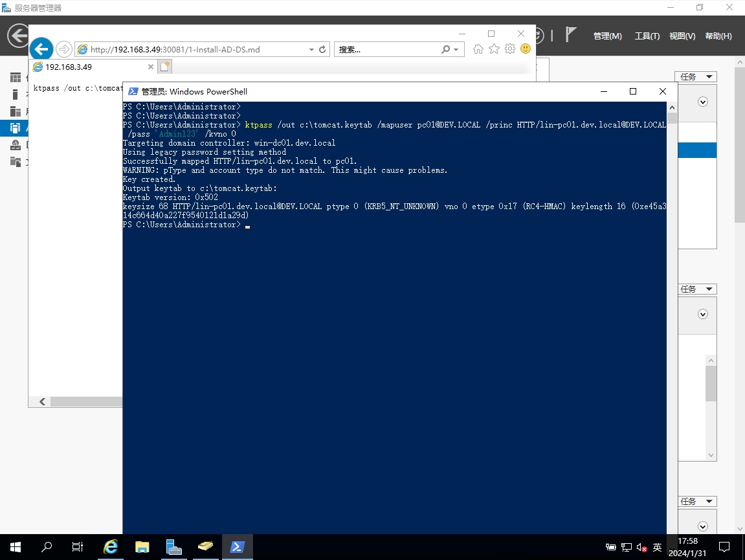Open the 工具(T) menu
Screen dimensions: 745x560
click(x=647, y=36)
